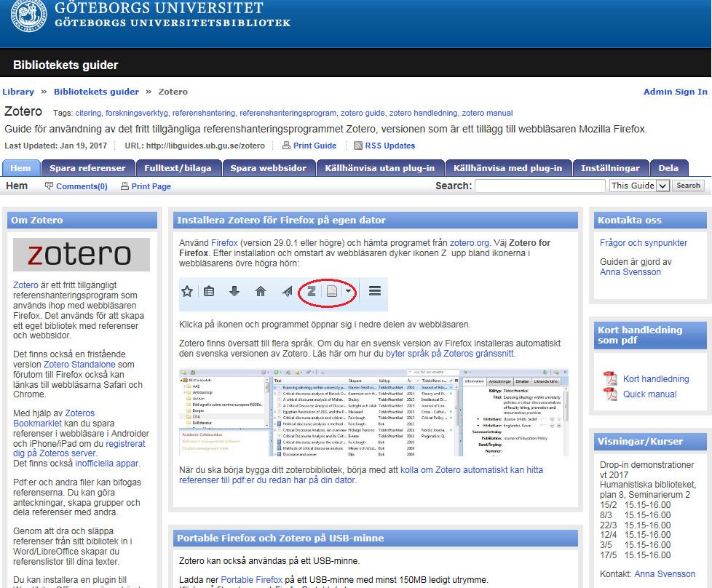Click the Portable Firefox link
The image size is (712, 588).
(252, 580)
